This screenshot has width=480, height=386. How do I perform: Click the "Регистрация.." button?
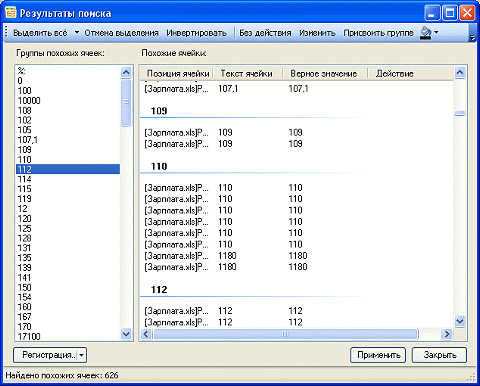coord(45,355)
